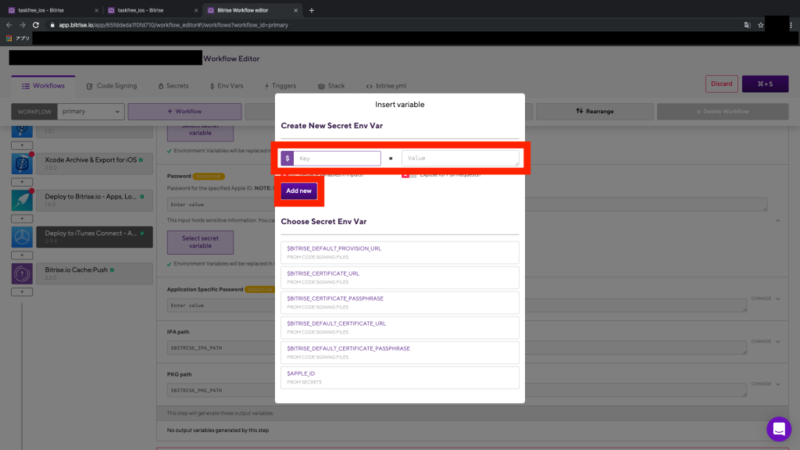Click the Deploy to Bitrise.io rocket icon
The height and width of the screenshot is (450, 800).
(22, 201)
